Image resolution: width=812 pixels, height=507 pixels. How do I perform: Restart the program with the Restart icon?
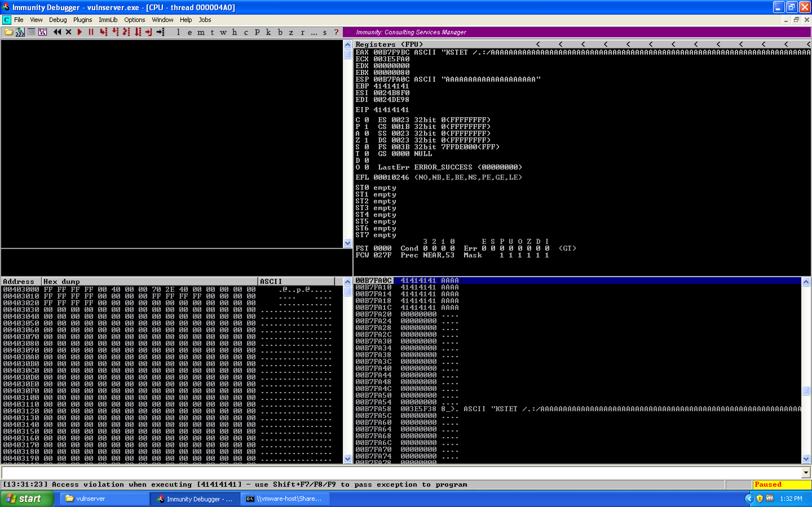tap(58, 32)
